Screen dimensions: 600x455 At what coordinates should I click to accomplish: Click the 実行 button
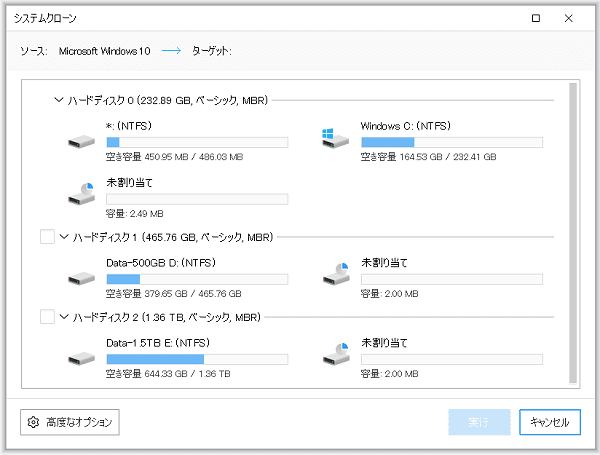coord(479,422)
